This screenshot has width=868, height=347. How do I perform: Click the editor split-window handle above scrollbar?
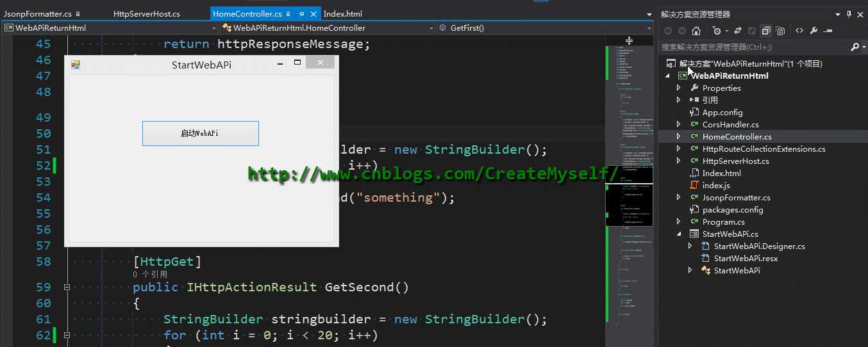coord(629,40)
